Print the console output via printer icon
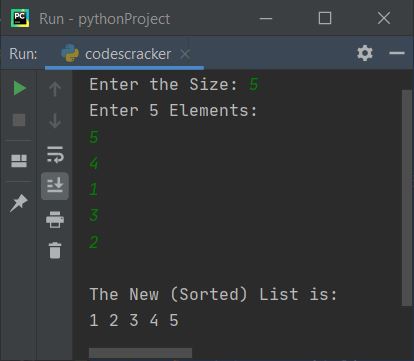Image resolution: width=414 pixels, height=361 pixels. [x=55, y=220]
